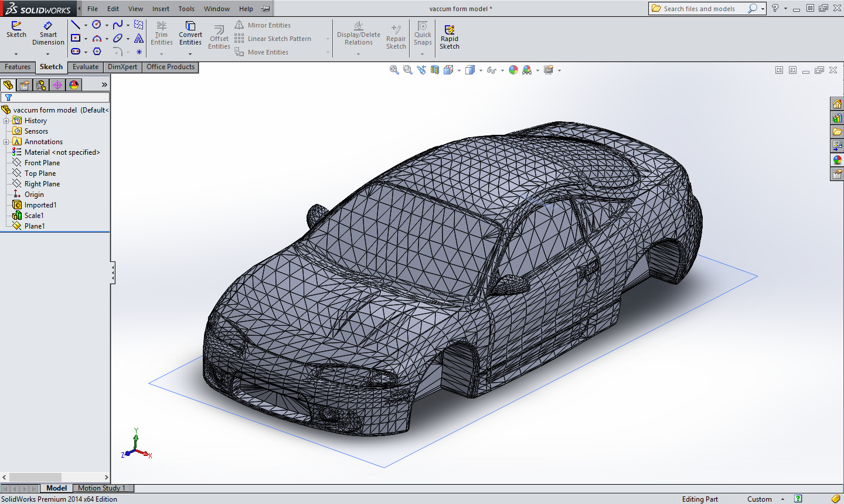Expand the History tree item
Viewport: 844px width, 504px height.
point(5,120)
